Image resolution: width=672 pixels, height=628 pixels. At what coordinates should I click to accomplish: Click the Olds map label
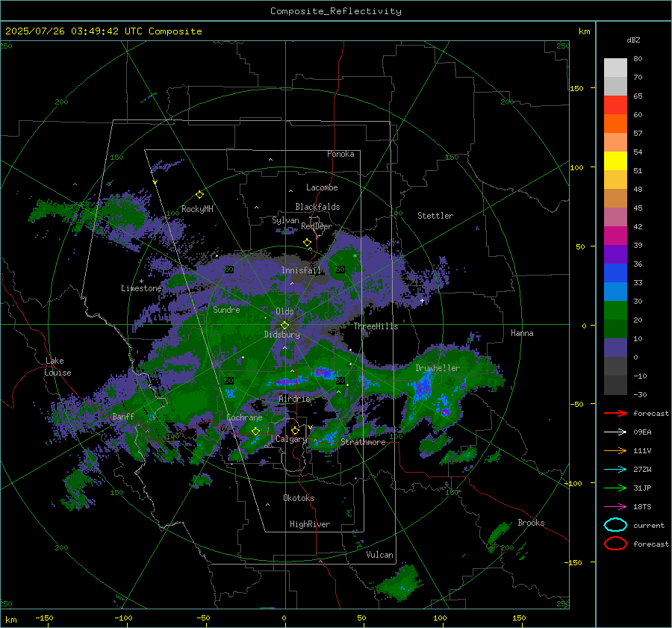(284, 311)
